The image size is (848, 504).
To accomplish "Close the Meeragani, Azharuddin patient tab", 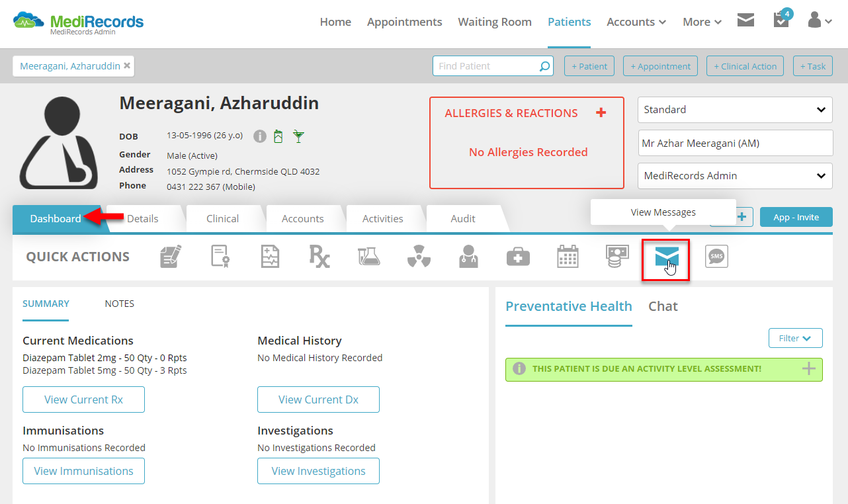I will coord(127,65).
